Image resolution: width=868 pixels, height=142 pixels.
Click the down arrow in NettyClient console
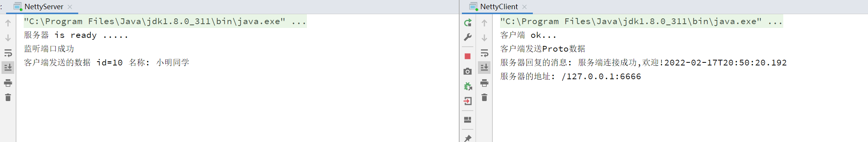click(x=484, y=38)
